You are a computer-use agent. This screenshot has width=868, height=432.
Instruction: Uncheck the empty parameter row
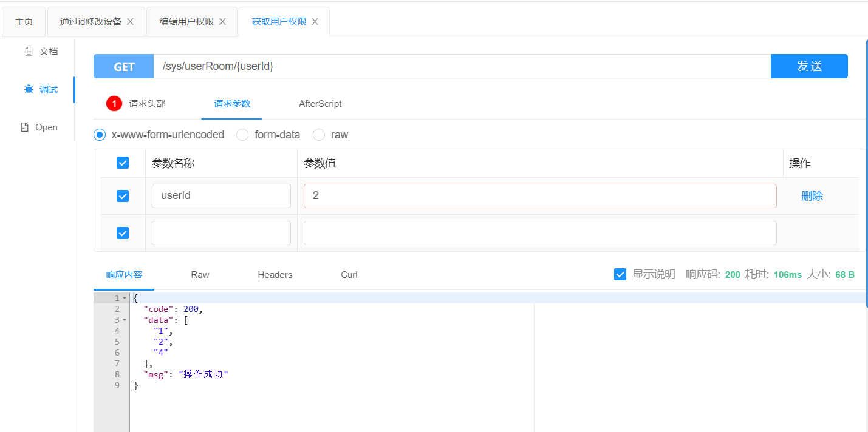[x=123, y=232]
